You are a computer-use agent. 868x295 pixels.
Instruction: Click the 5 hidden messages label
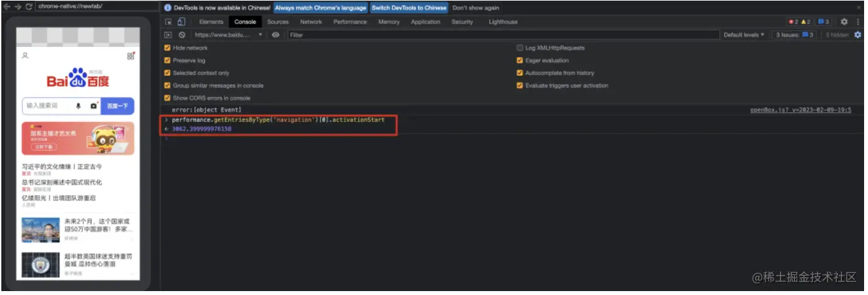(837, 35)
